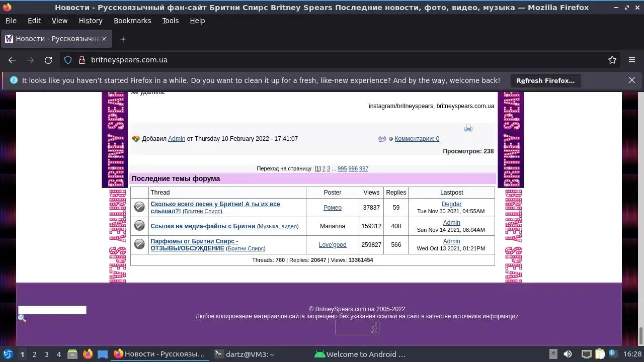Click the site search magnifier icon

point(22,318)
